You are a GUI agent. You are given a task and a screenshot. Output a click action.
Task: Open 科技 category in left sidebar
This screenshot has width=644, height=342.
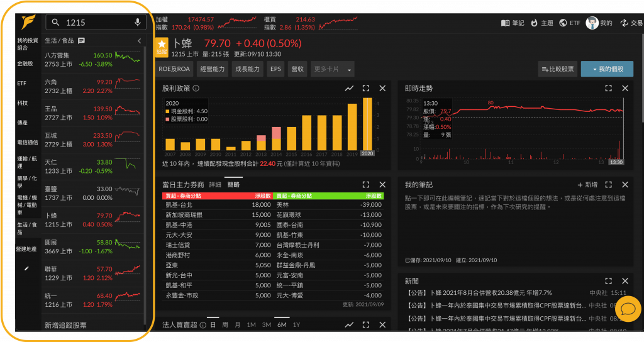point(23,103)
